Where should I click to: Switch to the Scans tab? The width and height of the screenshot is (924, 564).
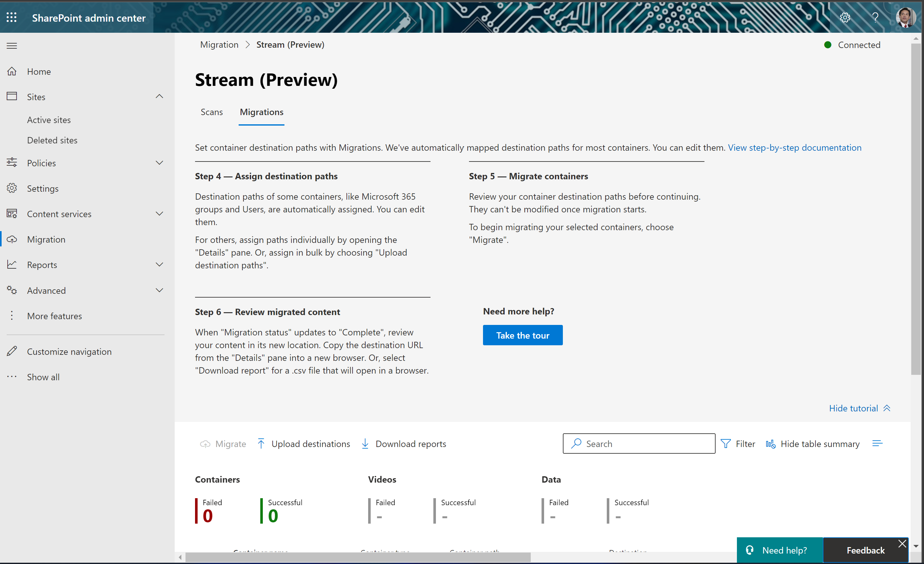(212, 112)
